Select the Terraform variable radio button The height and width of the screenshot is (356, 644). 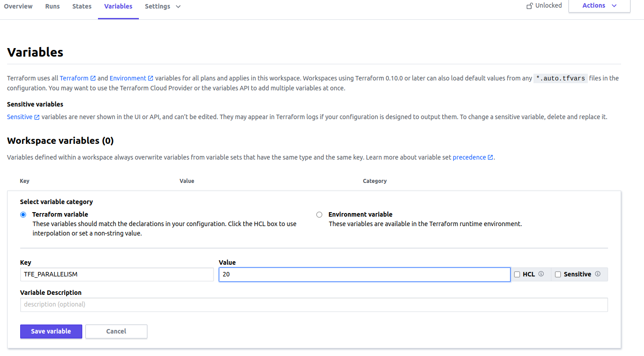tap(23, 214)
